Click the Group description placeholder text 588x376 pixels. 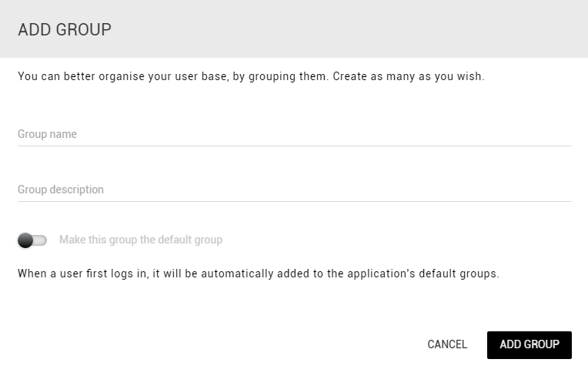[61, 190]
